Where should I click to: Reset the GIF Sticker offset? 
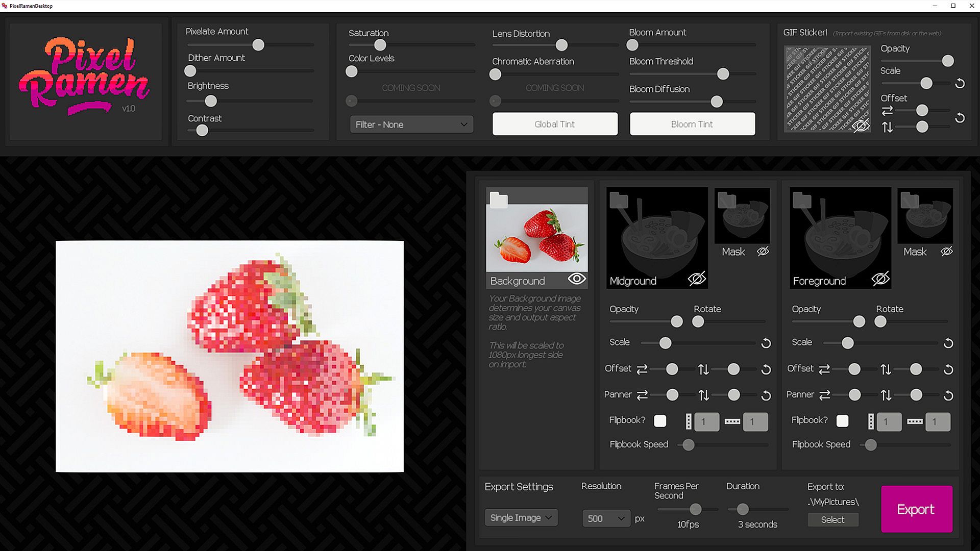[x=960, y=118]
